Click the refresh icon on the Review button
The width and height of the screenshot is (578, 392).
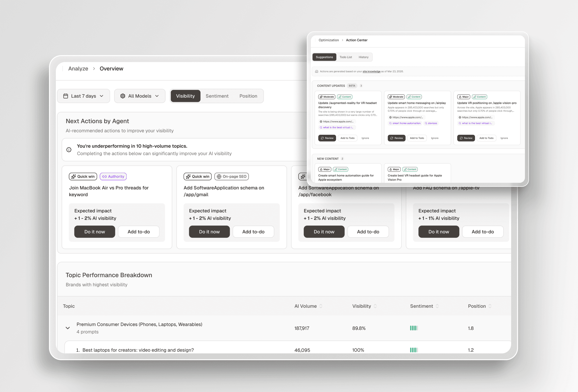(322, 138)
